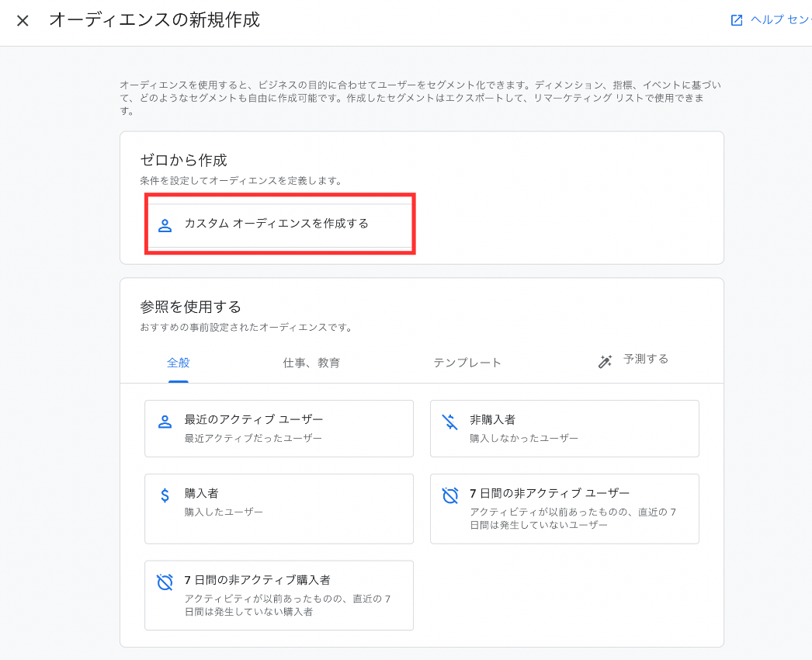Click the text おすすめの事前設定されたオーディエンスです。
The width and height of the screenshot is (812, 660).
(x=247, y=328)
